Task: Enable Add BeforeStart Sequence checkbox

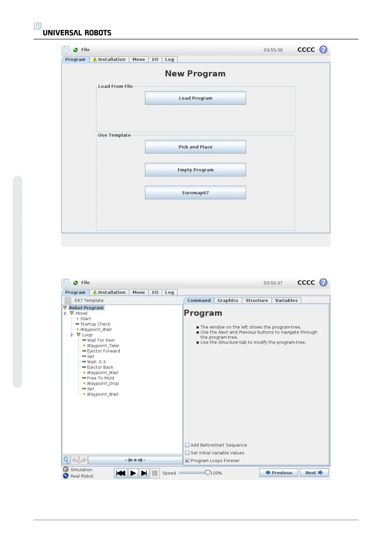Action: (187, 445)
